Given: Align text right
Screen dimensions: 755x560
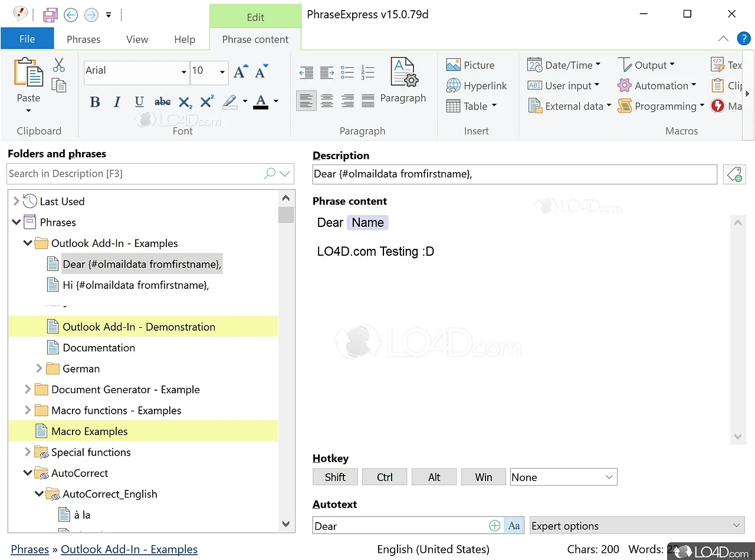Looking at the screenshot, I should click(x=347, y=101).
